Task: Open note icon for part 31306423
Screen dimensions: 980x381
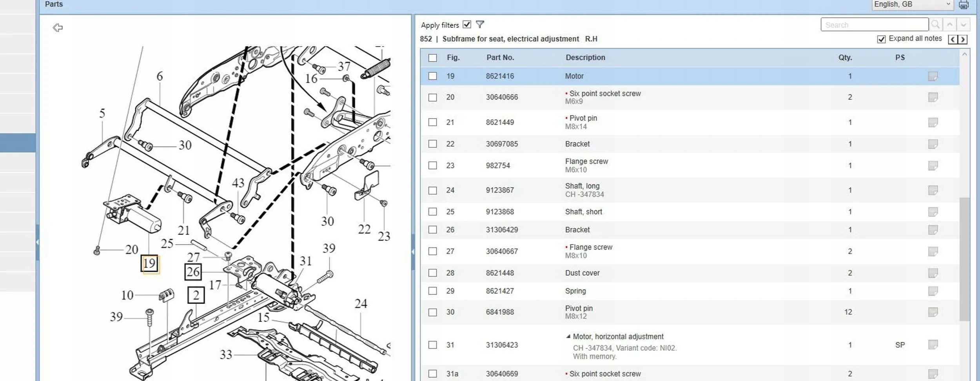Action: click(x=933, y=345)
